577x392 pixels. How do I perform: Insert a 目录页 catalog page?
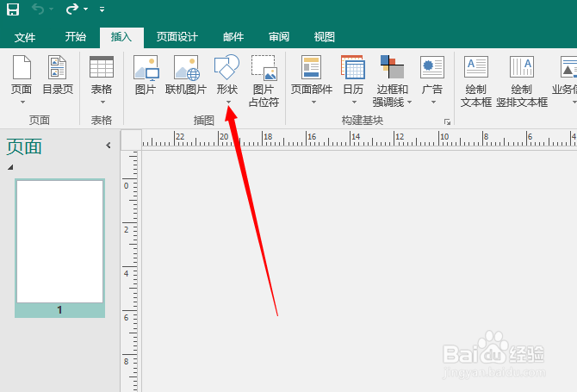58,76
